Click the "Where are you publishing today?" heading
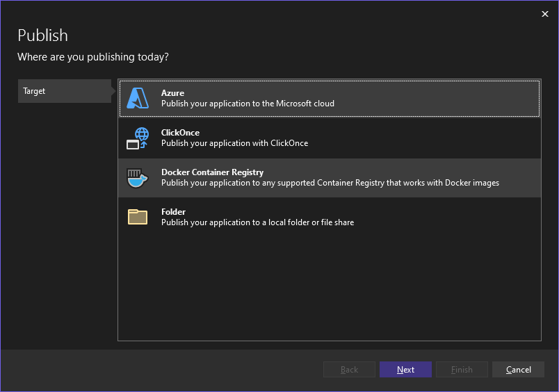Viewport: 559px width, 392px height. pyautogui.click(x=93, y=57)
